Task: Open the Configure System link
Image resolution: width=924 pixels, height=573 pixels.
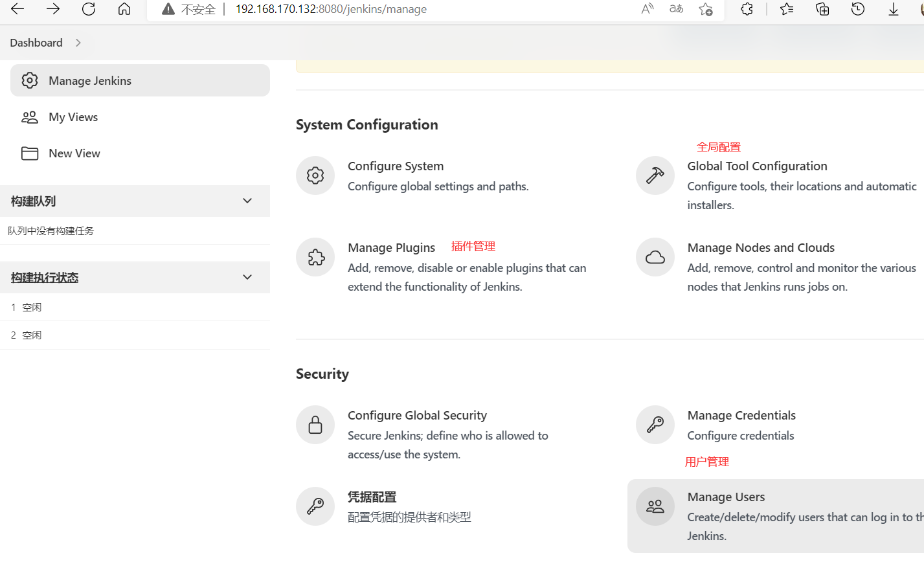Action: pyautogui.click(x=396, y=166)
